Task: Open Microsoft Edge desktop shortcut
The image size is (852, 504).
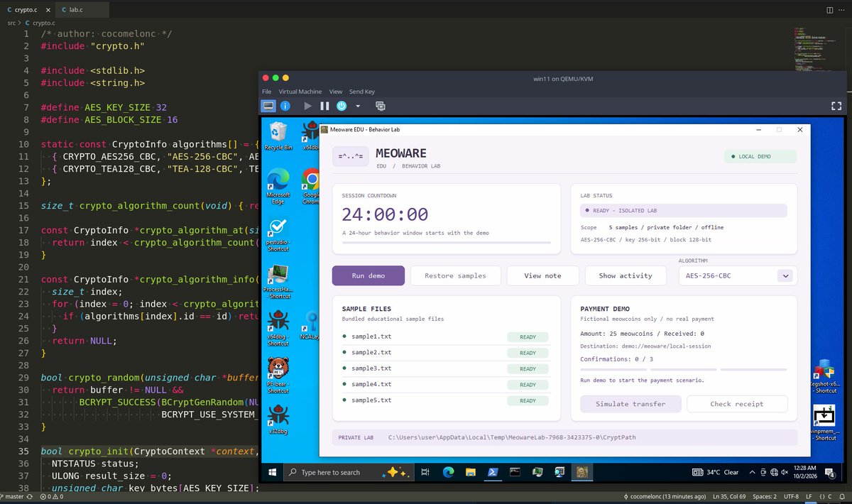Action: click(278, 186)
